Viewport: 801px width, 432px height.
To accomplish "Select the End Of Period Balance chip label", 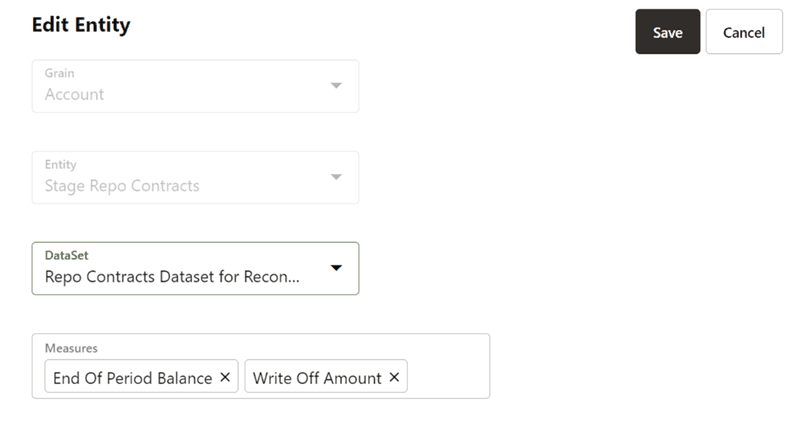I will 132,378.
